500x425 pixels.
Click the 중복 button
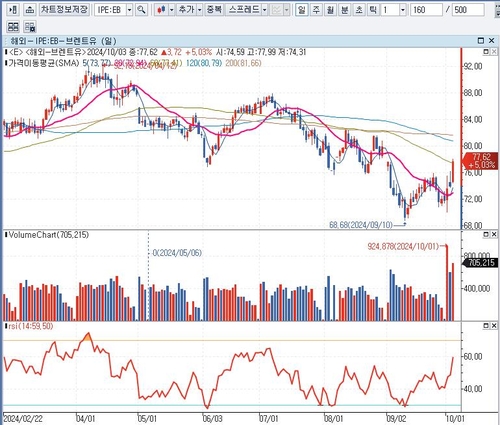[x=214, y=10]
